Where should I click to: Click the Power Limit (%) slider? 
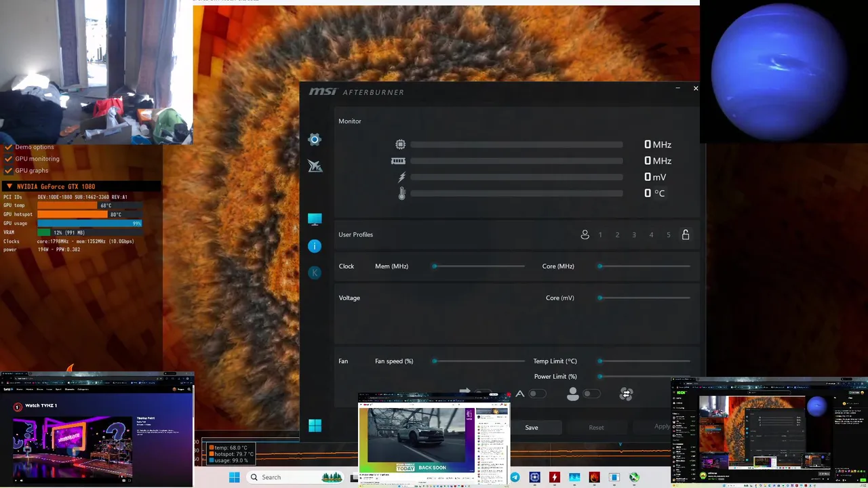(644, 376)
